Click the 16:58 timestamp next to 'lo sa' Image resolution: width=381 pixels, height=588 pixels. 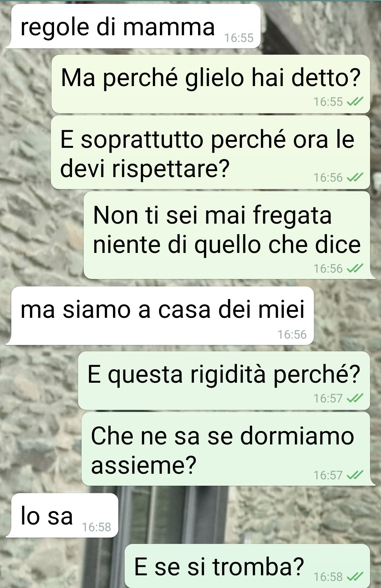tap(96, 527)
